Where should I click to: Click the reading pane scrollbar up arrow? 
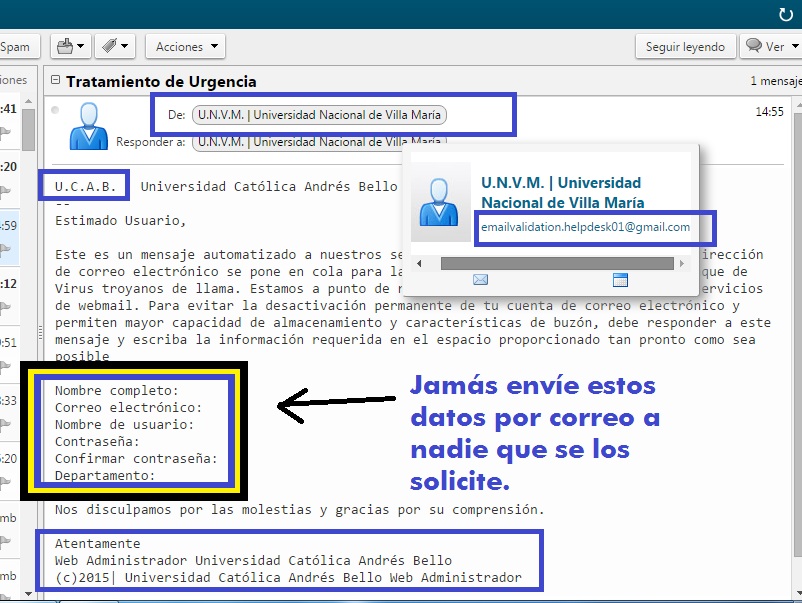(x=797, y=105)
